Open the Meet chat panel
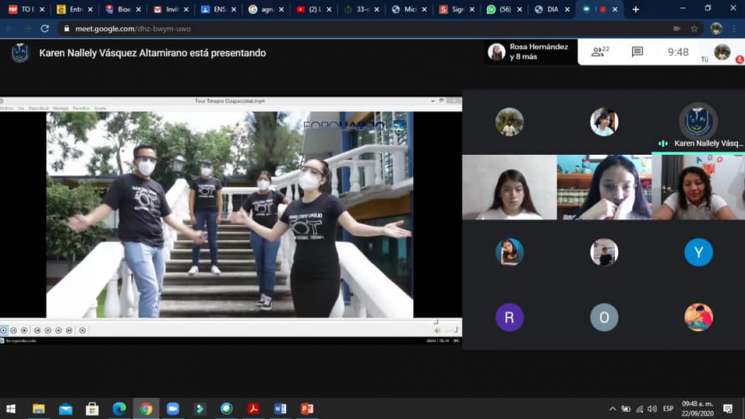 coord(637,52)
